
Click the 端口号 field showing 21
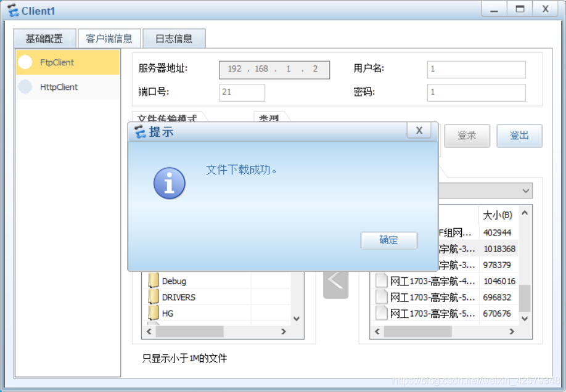[x=242, y=92]
